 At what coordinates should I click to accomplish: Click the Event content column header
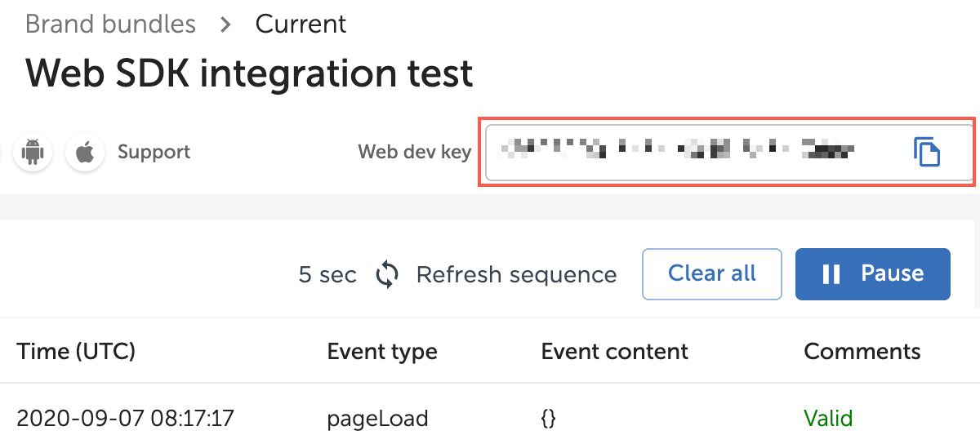coord(614,352)
